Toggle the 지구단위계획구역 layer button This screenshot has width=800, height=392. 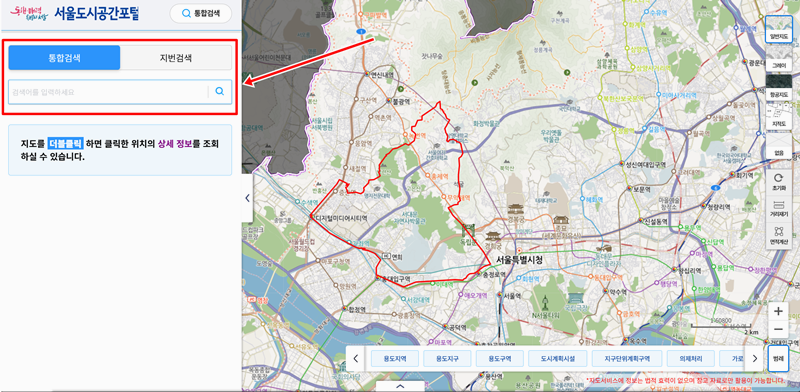(x=627, y=358)
